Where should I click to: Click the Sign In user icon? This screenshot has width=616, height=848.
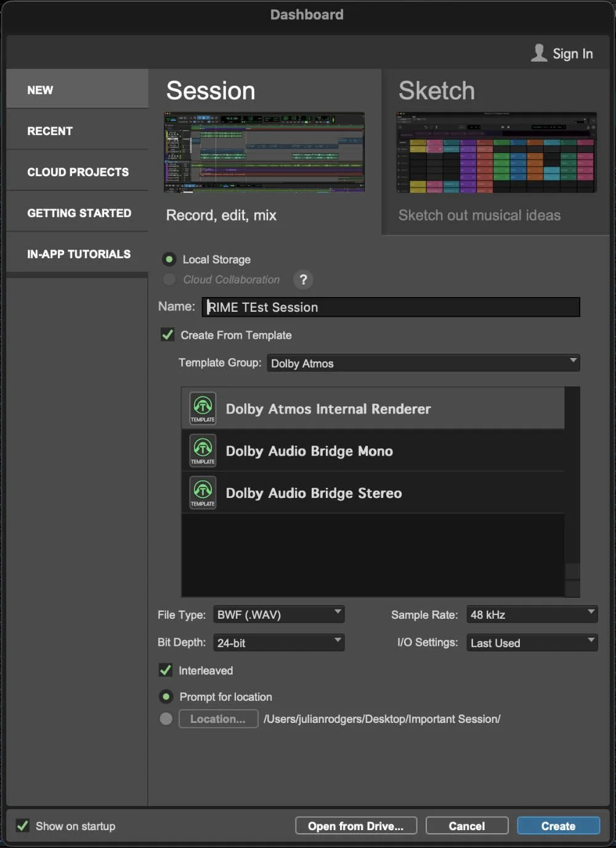(x=539, y=53)
